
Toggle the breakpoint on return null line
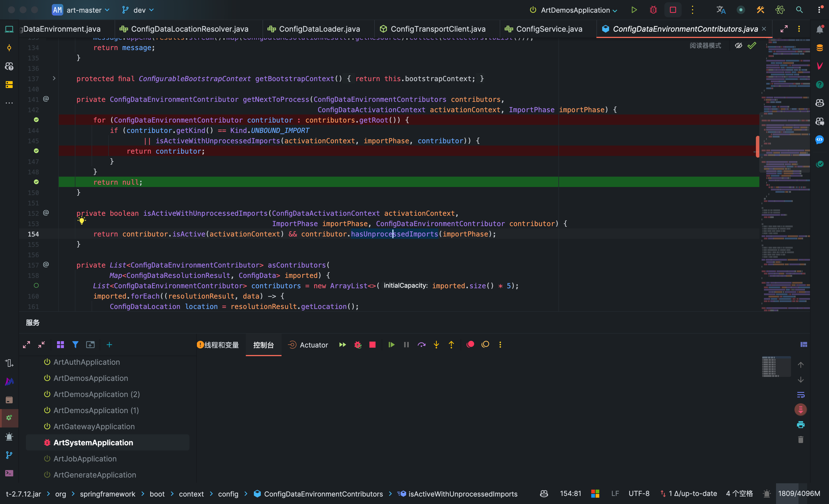click(x=36, y=182)
